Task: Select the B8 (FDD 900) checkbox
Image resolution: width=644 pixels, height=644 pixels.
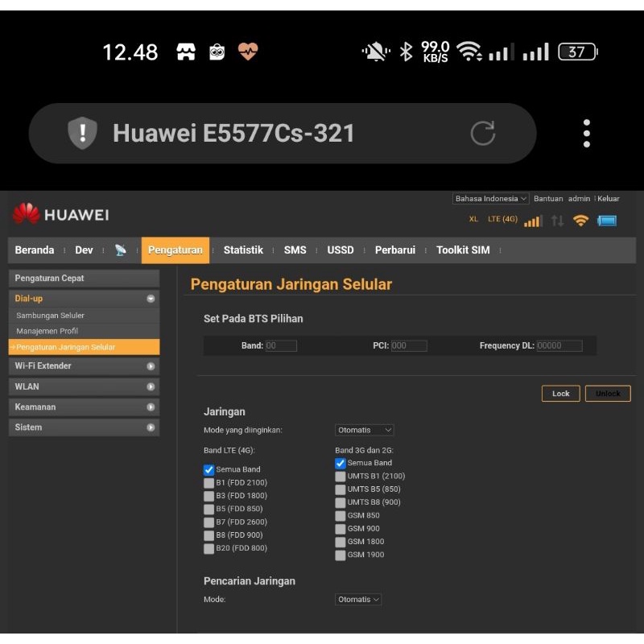Action: click(208, 535)
